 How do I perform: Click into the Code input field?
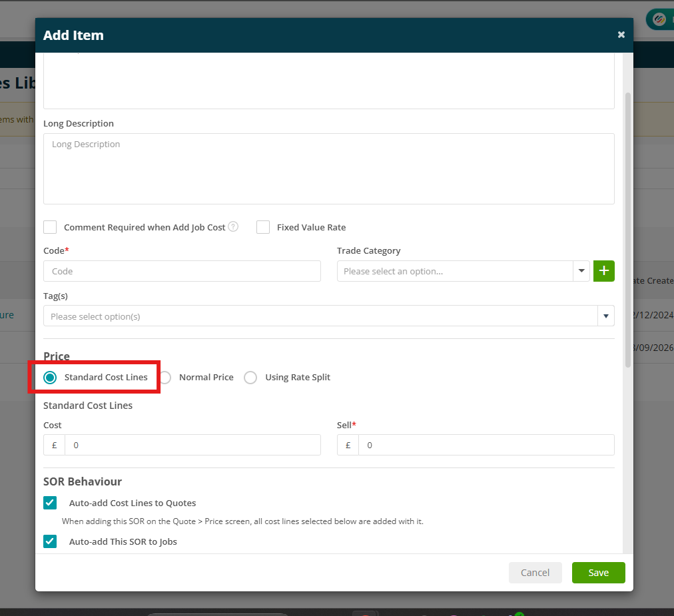click(182, 271)
